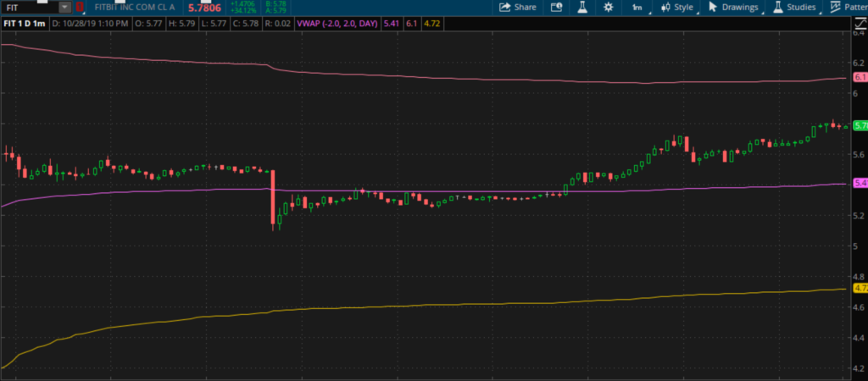The image size is (868, 381).
Task: Open the Edit Studies flask icon
Action: click(x=582, y=7)
